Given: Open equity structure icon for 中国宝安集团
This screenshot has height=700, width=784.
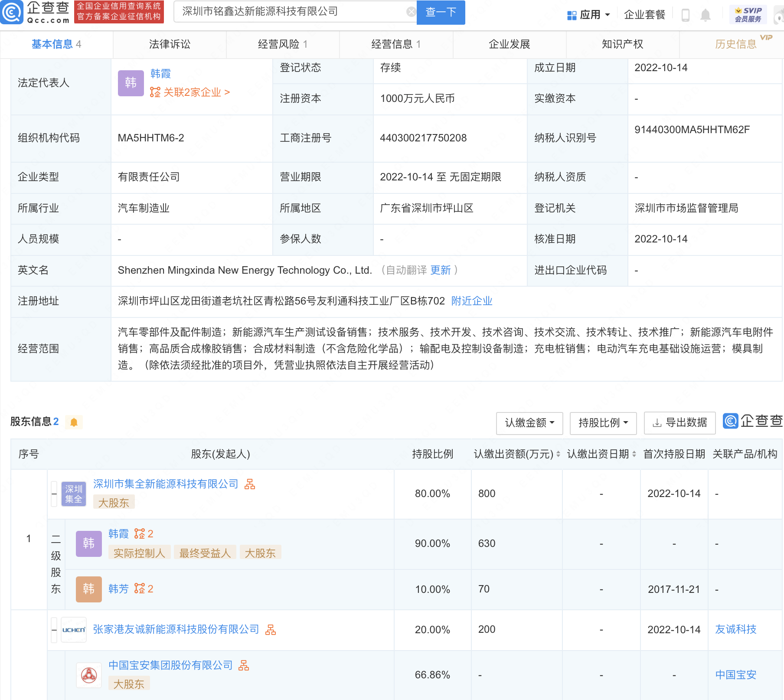Looking at the screenshot, I should [x=244, y=665].
